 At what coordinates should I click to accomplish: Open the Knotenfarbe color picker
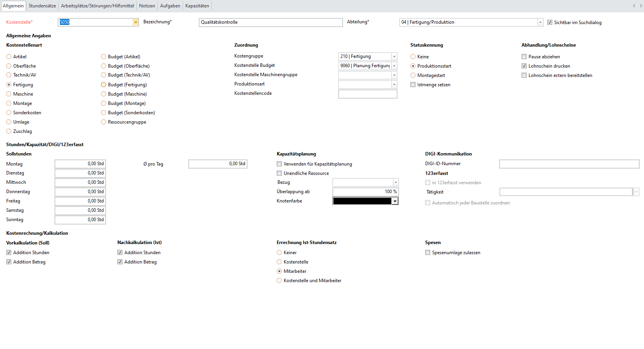coord(395,201)
